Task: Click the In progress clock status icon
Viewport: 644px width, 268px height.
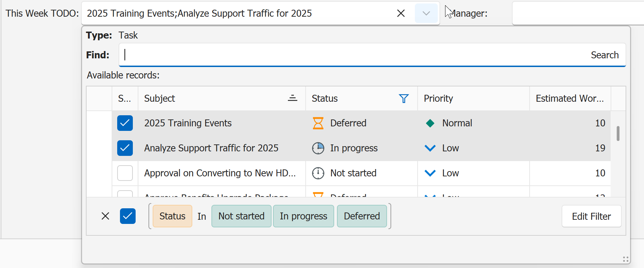Action: coord(318,148)
